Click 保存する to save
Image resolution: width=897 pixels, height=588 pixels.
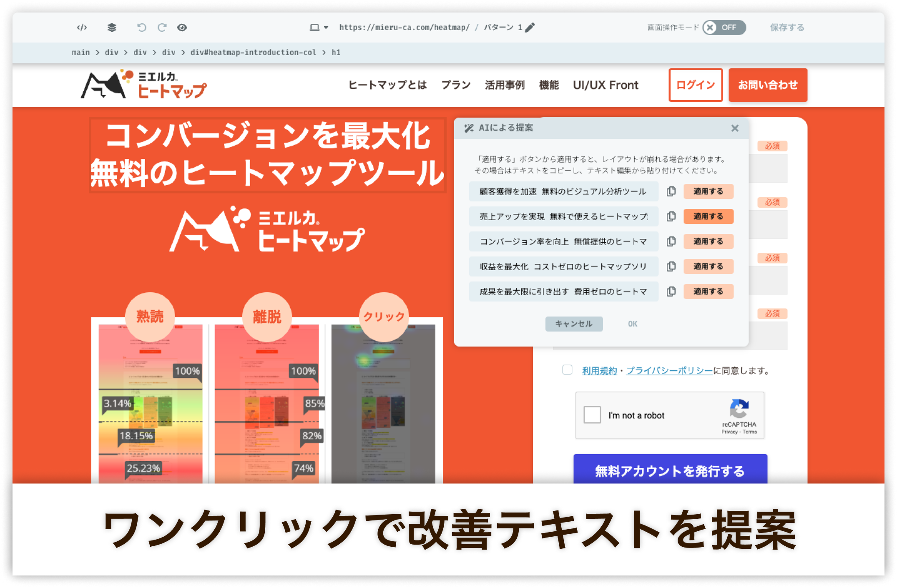pyautogui.click(x=787, y=28)
